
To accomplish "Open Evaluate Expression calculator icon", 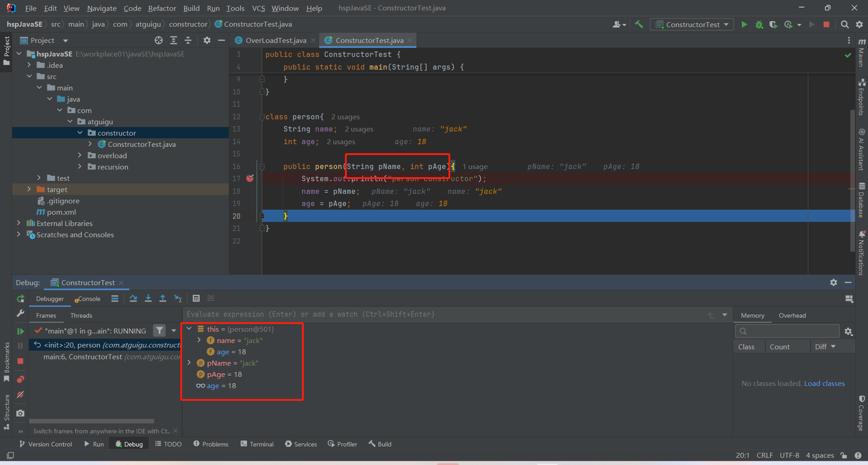I will point(196,298).
